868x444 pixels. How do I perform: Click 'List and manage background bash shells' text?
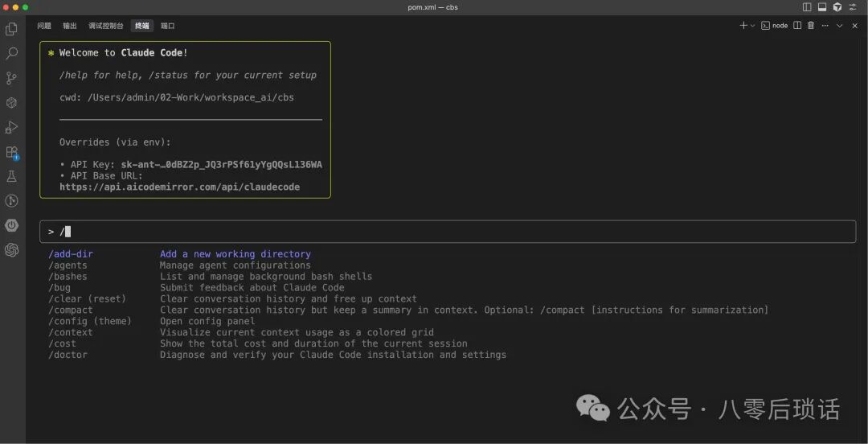(x=266, y=277)
